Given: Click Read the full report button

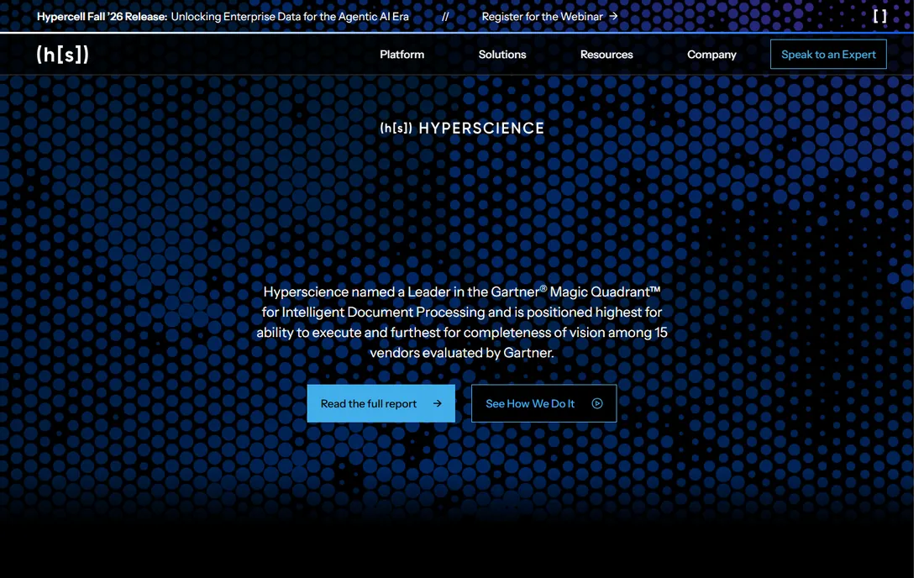Looking at the screenshot, I should tap(381, 403).
